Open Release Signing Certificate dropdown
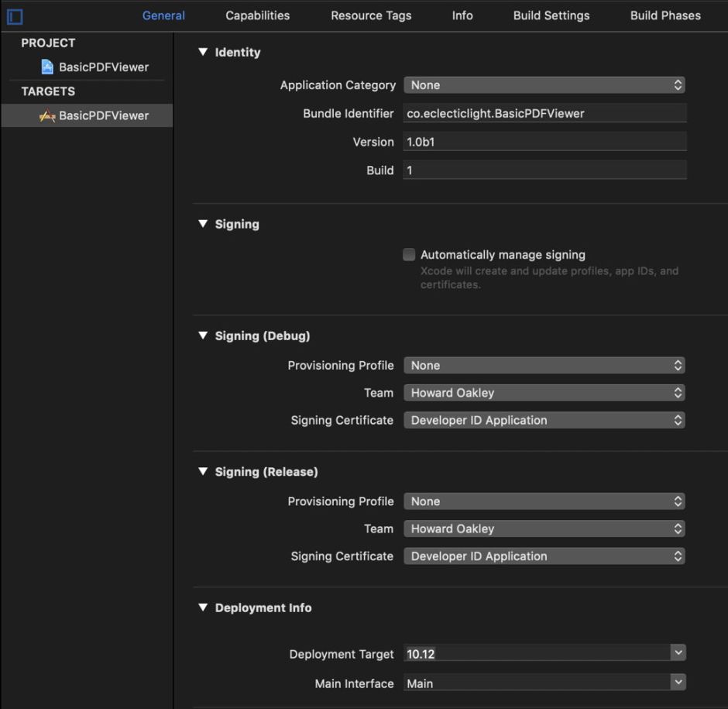This screenshot has height=709, width=728. point(544,556)
